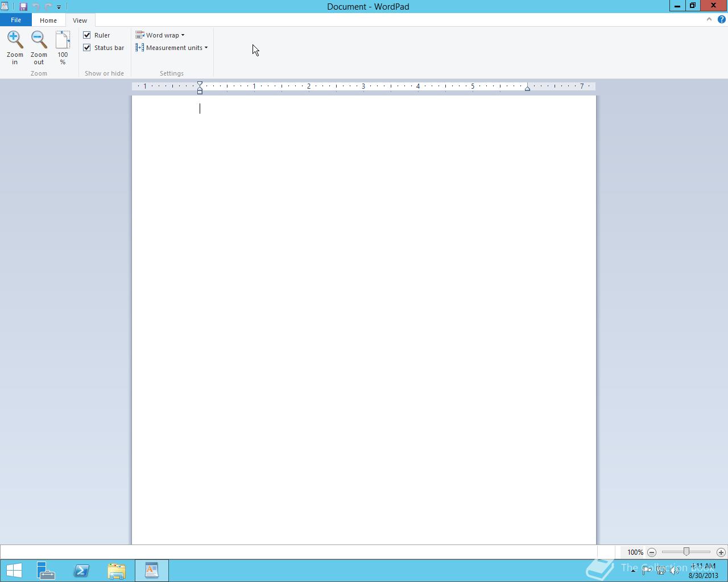Uncheck the Ruler checkbox
The image size is (728, 582).
pyautogui.click(x=87, y=35)
